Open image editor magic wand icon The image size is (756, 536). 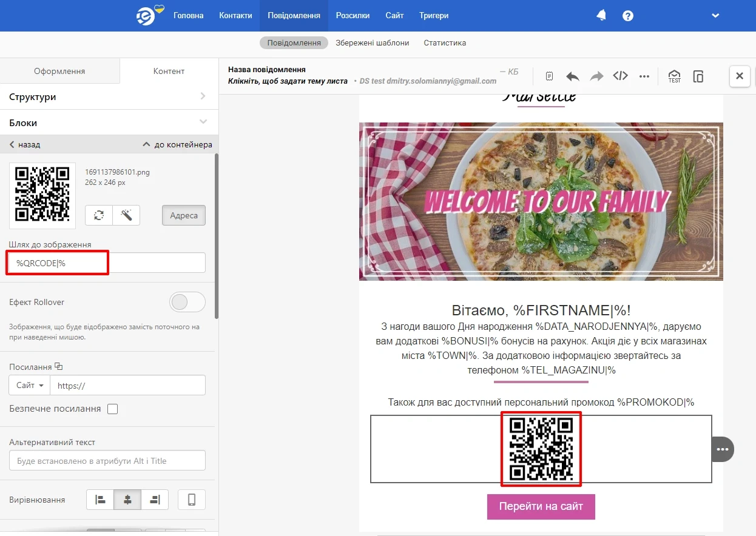click(x=126, y=215)
